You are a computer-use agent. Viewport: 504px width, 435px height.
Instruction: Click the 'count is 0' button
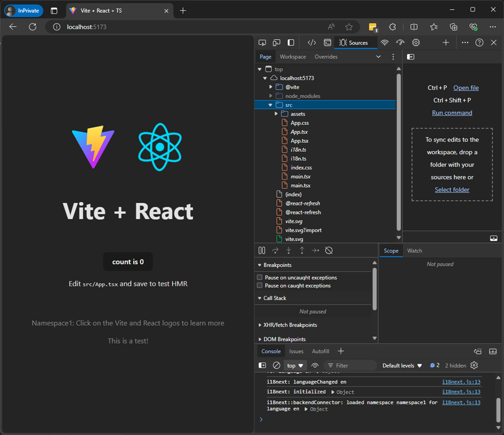(x=128, y=262)
